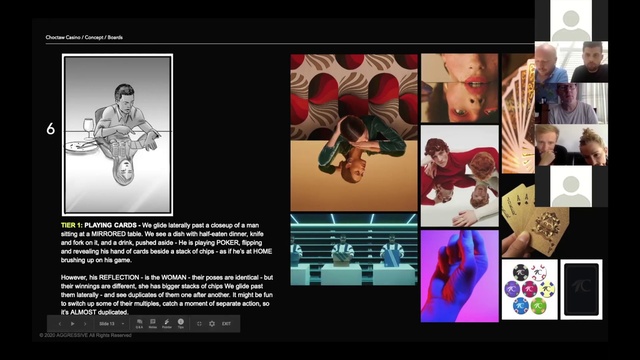Click the 'However, his REFLECTION' paragraph
Image resolution: width=640 pixels, height=360 pixels.
(x=167, y=295)
